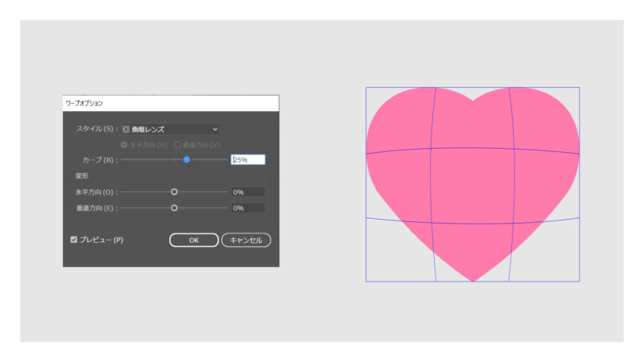Image resolution: width=644 pixels, height=362 pixels.
Task: Focus the 水平方向 (O) 0% value field
Action: click(248, 192)
